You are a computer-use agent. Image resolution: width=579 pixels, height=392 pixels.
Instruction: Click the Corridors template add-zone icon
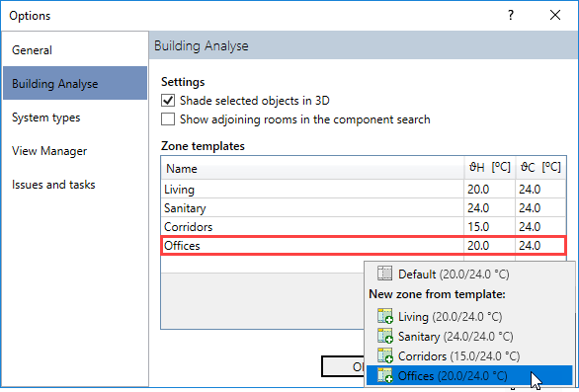(384, 355)
